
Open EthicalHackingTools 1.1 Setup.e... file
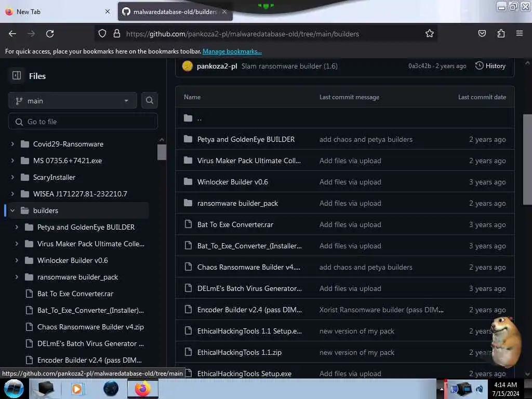(249, 331)
